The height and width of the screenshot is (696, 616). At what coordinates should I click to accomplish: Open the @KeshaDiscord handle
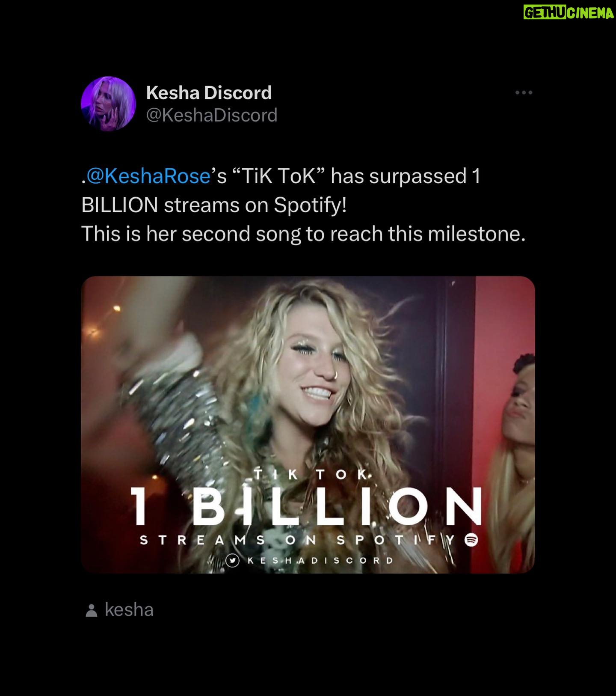[x=212, y=115]
